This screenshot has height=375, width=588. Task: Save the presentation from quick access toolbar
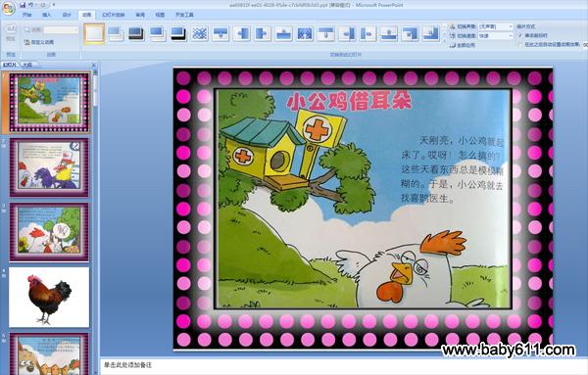point(23,5)
